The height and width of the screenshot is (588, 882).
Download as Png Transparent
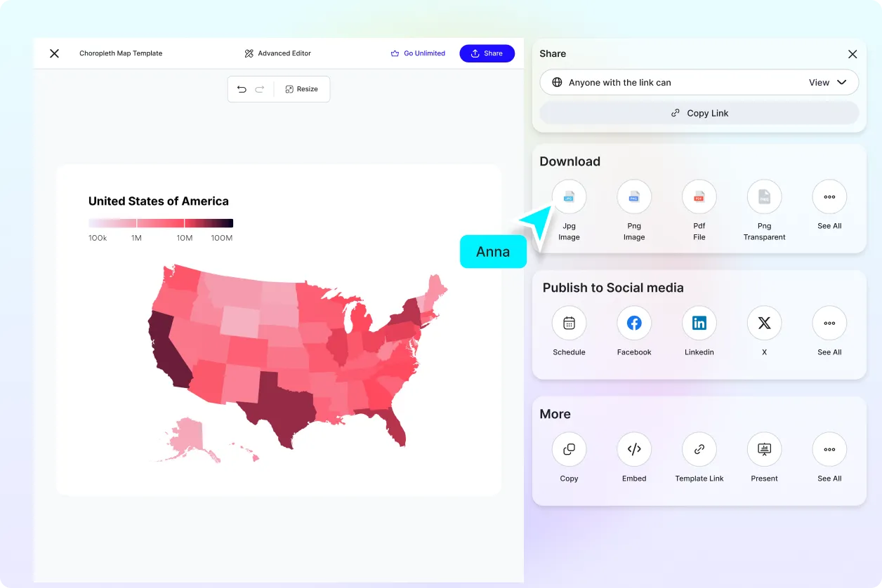[764, 197]
